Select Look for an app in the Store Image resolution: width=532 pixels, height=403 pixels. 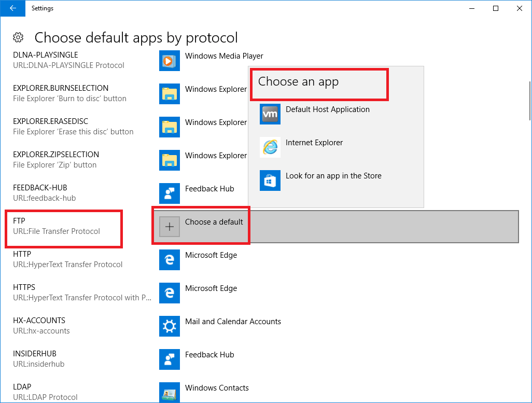coord(333,176)
